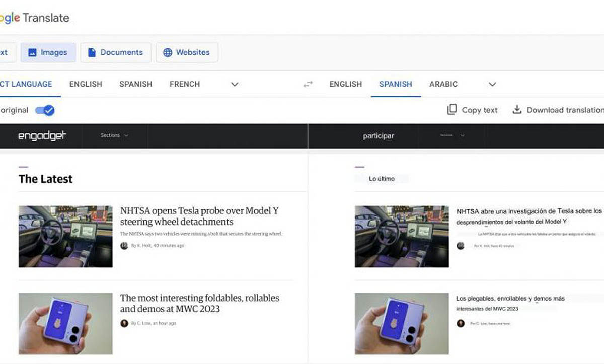
Task: Expand the source language list chevron
Action: pos(234,84)
